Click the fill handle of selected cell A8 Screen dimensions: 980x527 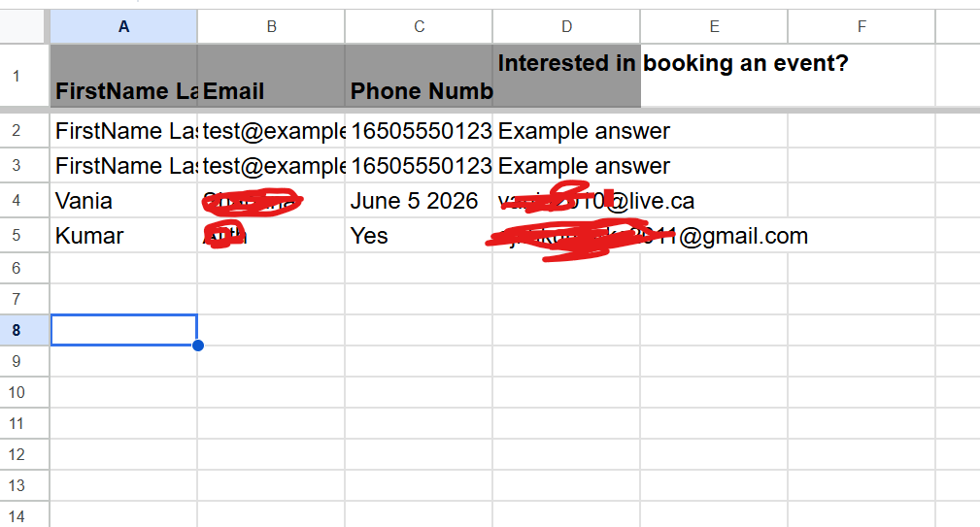click(x=198, y=346)
